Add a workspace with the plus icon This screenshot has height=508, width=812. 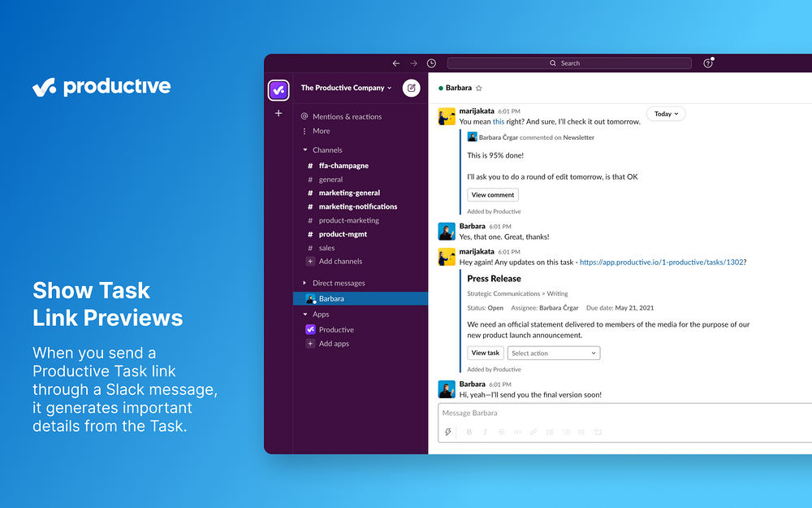279,113
